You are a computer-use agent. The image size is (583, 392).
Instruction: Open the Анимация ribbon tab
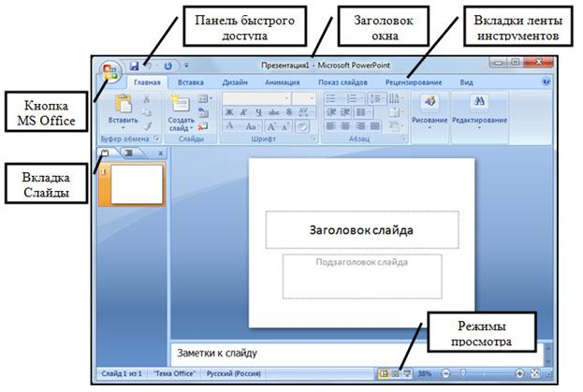283,82
